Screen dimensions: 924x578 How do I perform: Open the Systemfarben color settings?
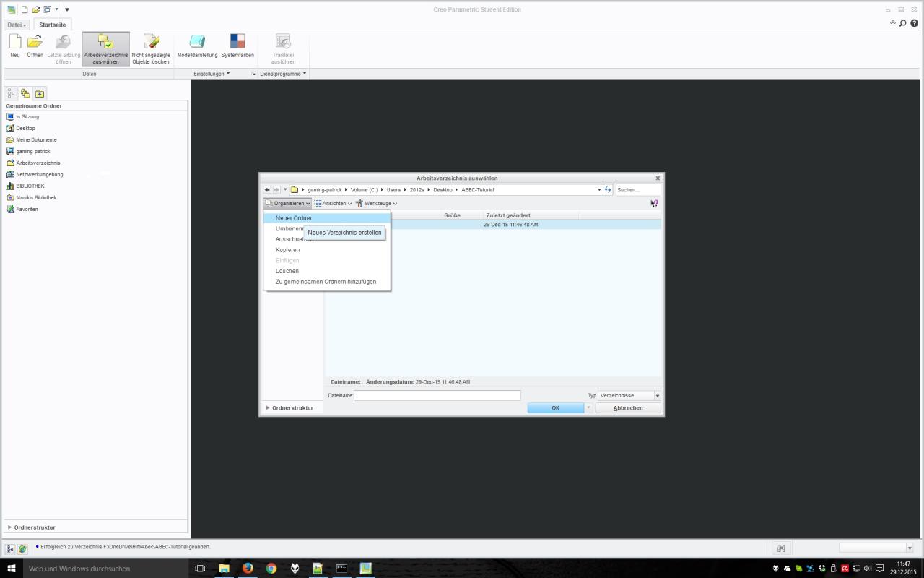click(x=237, y=43)
